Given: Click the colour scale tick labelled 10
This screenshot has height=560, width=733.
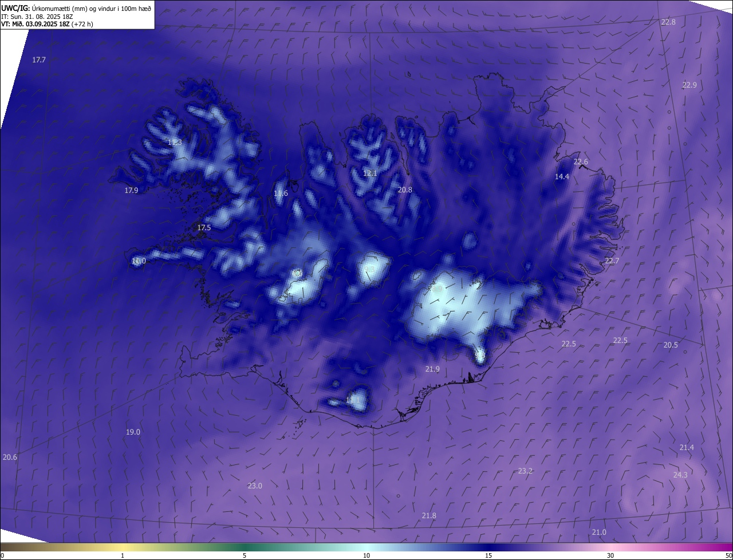Looking at the screenshot, I should pyautogui.click(x=366, y=555).
